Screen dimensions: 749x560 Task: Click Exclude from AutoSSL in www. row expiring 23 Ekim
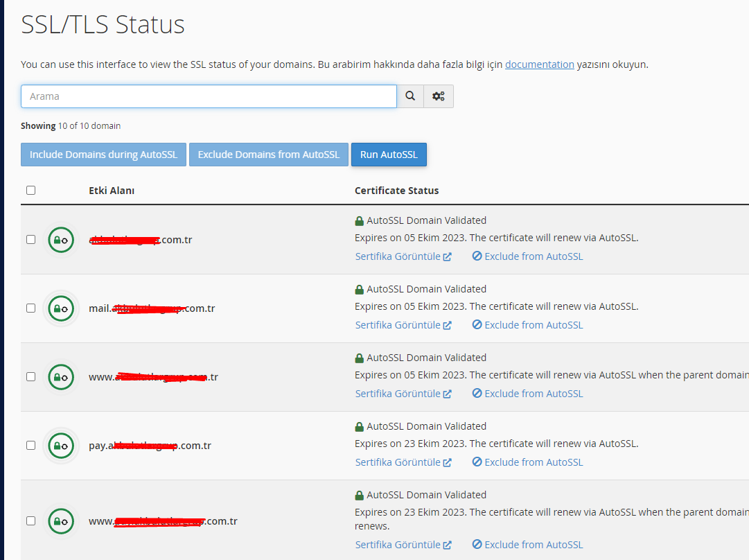(x=527, y=545)
